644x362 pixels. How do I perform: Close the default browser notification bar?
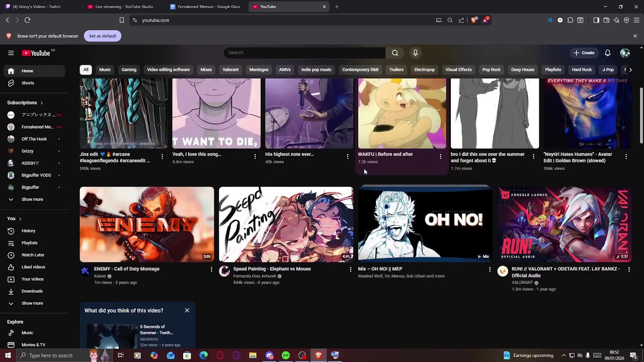point(635,36)
